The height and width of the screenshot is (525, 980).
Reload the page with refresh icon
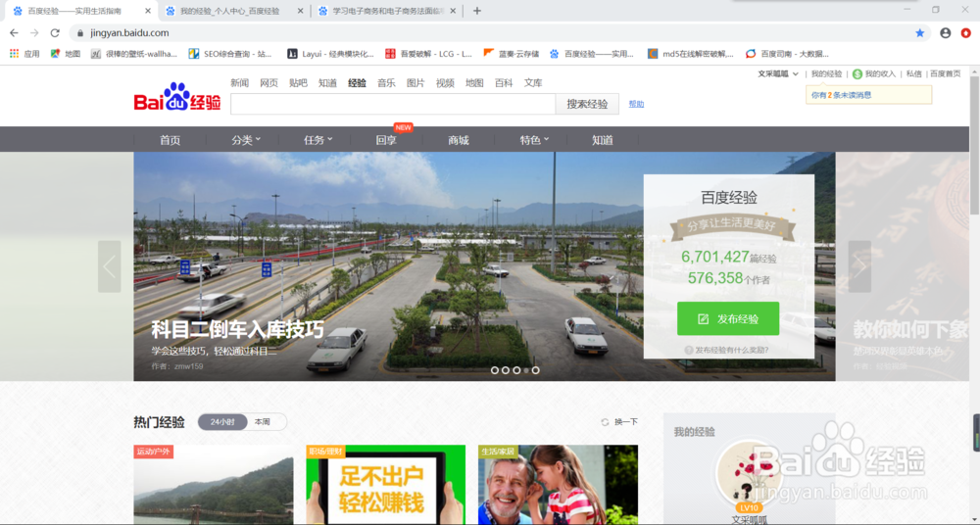pos(55,32)
